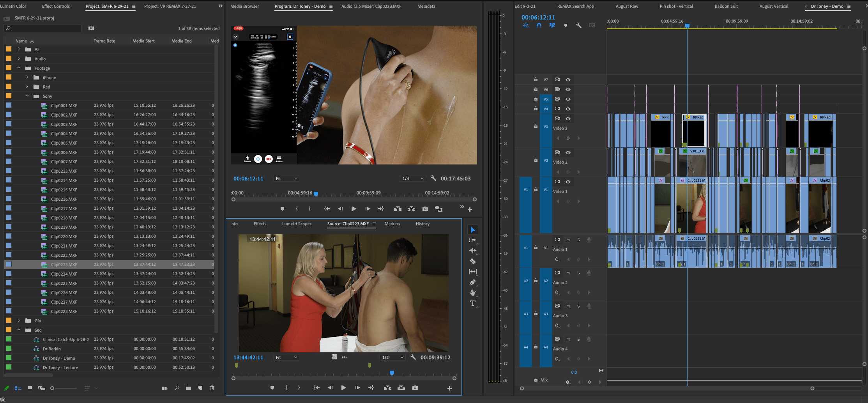Toggle visibility eye for track V7
This screenshot has height=403, width=868.
[x=568, y=80]
